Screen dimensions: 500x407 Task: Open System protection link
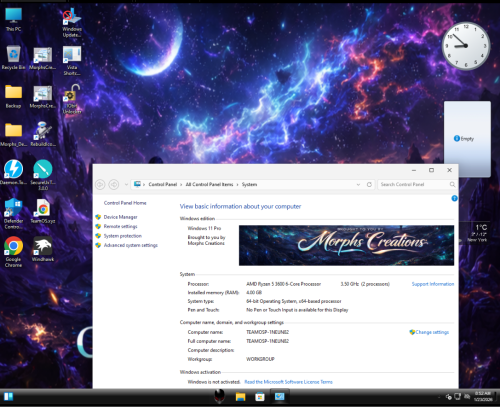pos(123,236)
